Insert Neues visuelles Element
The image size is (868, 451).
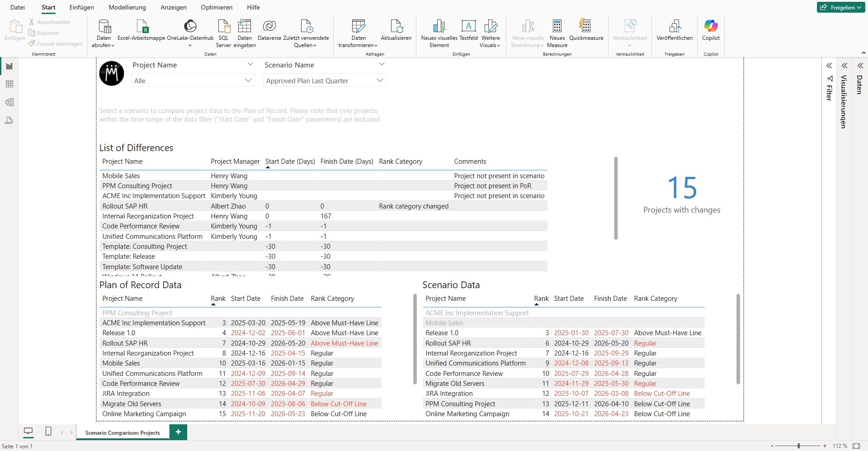439,33
